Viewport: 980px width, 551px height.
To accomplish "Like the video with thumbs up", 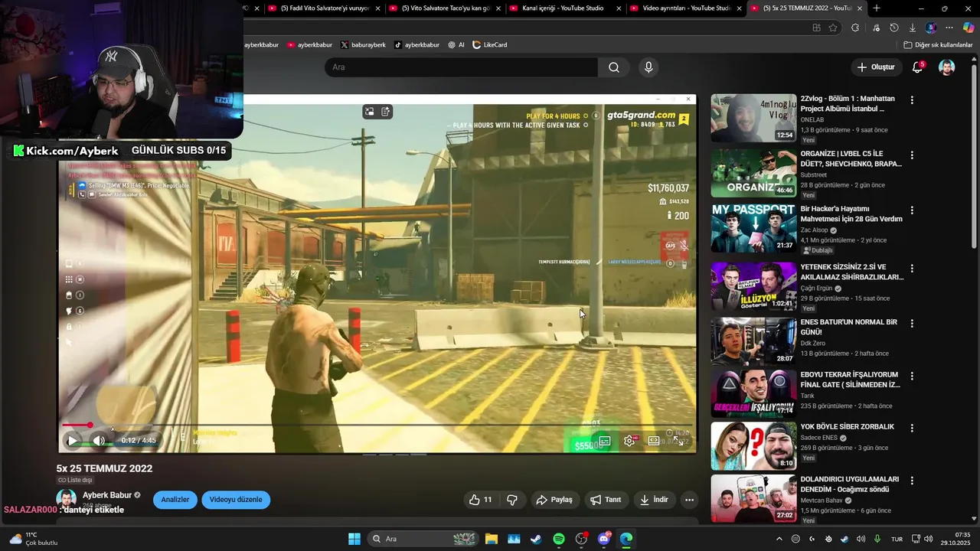I will pyautogui.click(x=481, y=500).
